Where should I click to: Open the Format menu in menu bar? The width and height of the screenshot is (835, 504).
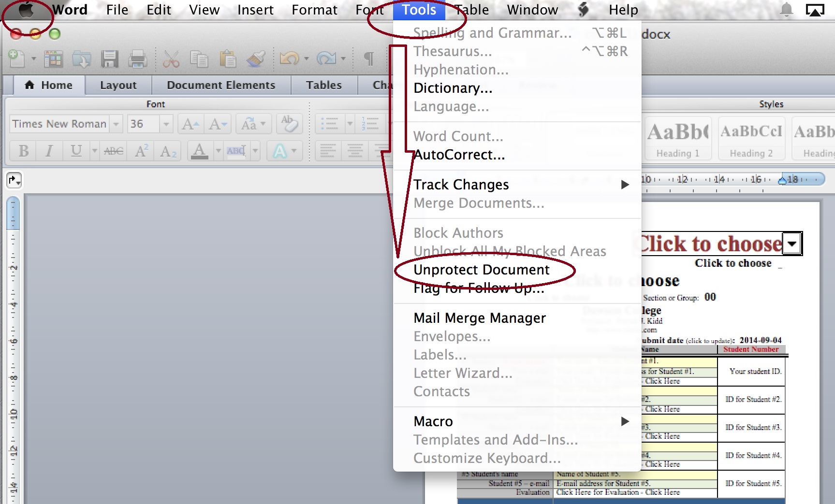(x=314, y=10)
